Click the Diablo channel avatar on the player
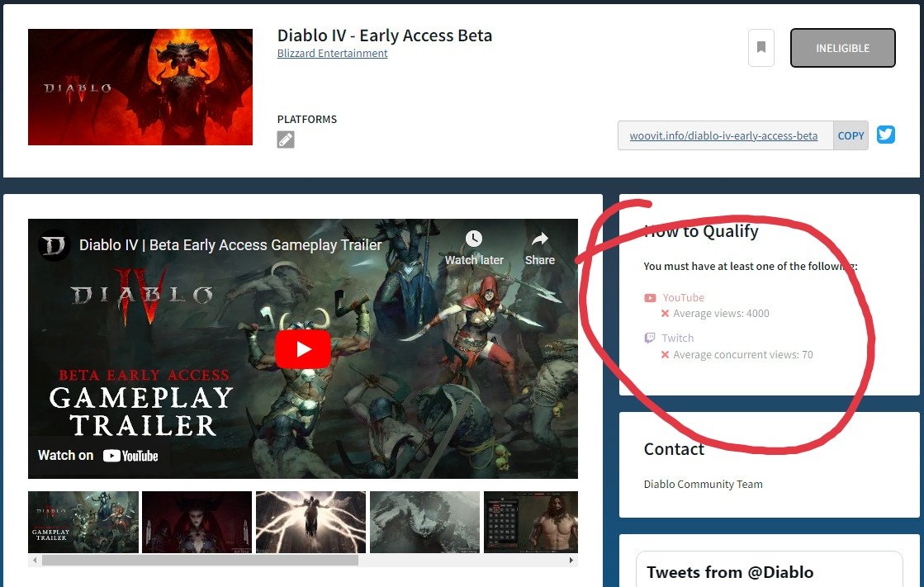 52,244
